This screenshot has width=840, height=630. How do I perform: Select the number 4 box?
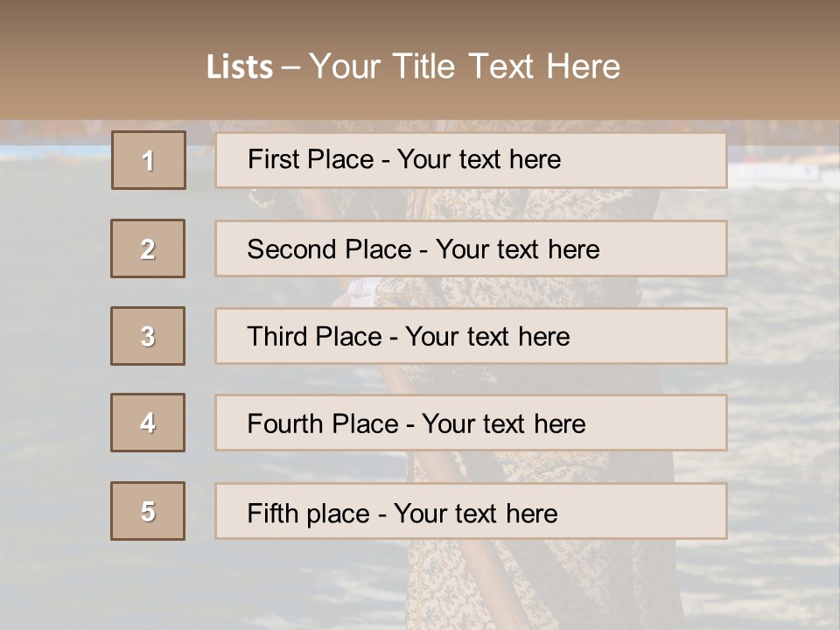tap(148, 423)
